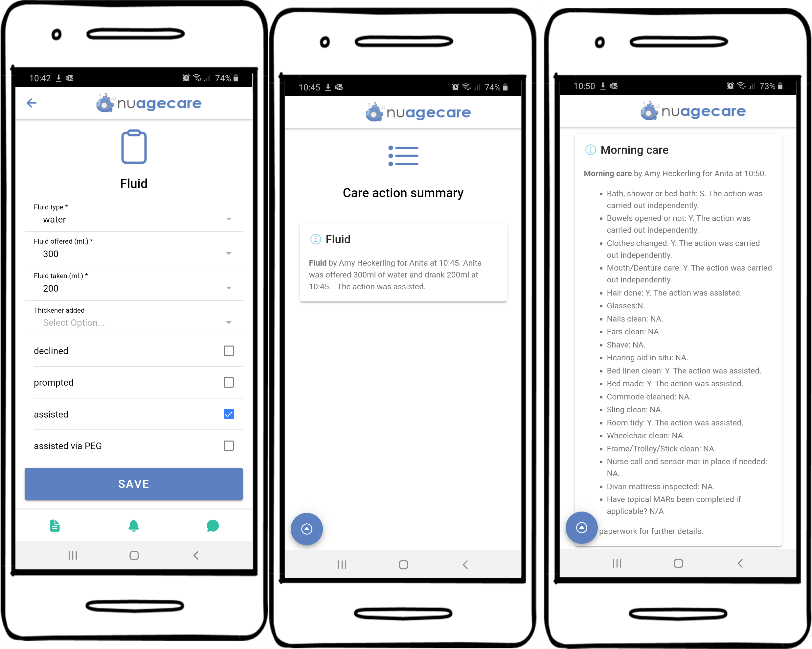Enable the assisted checkbox
Viewport: 812px width, 649px height.
[x=230, y=414]
